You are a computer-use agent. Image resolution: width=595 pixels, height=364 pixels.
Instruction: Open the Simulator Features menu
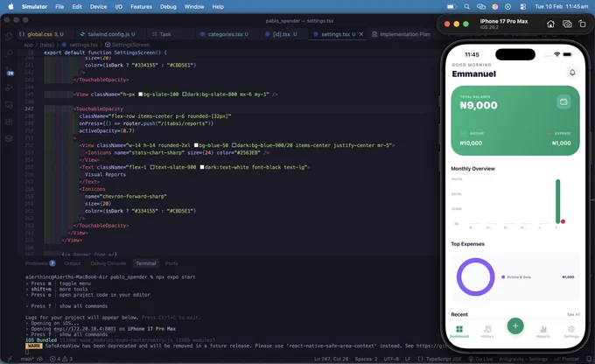coord(141,6)
